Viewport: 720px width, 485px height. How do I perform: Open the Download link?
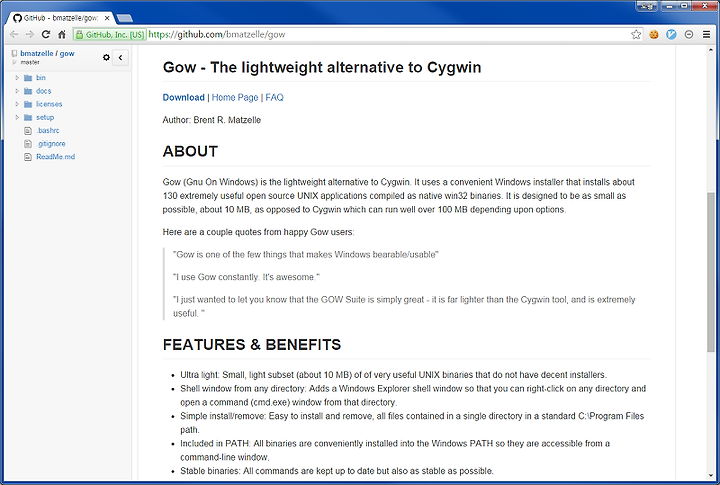point(183,97)
